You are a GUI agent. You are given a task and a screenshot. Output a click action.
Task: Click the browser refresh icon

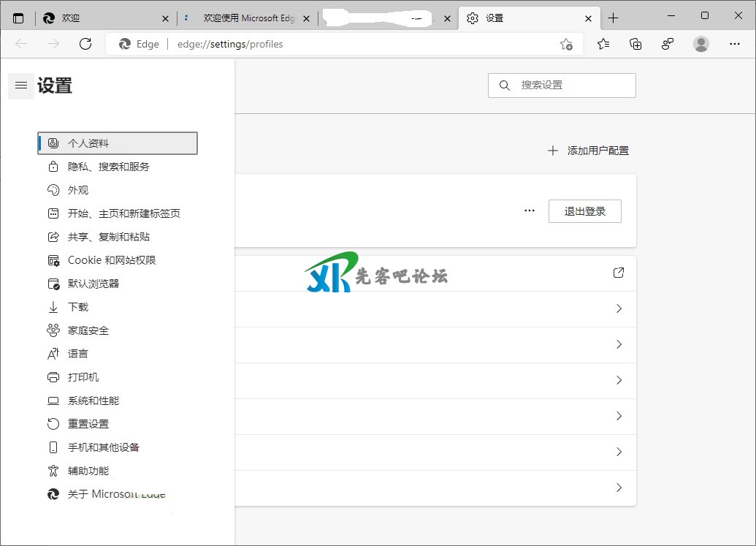pos(85,44)
